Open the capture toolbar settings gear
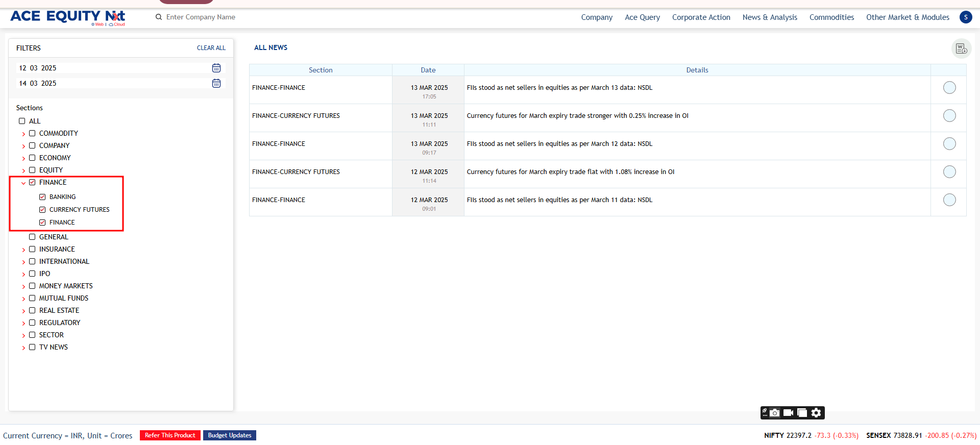 816,412
